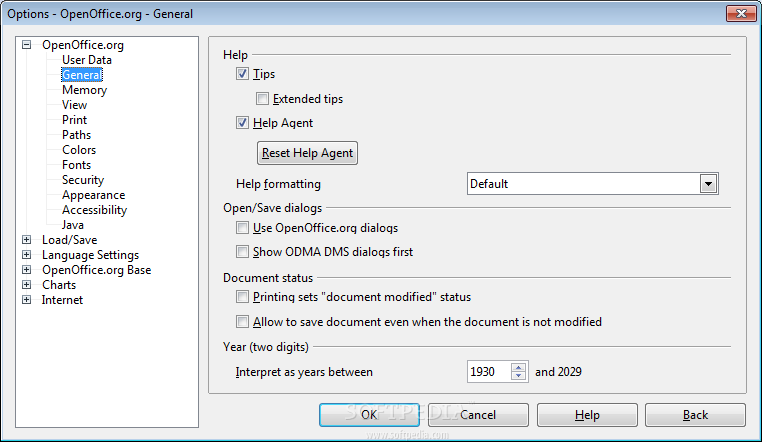The height and width of the screenshot is (442, 762).
Task: Expand the Charts tree node
Action: pyautogui.click(x=27, y=285)
